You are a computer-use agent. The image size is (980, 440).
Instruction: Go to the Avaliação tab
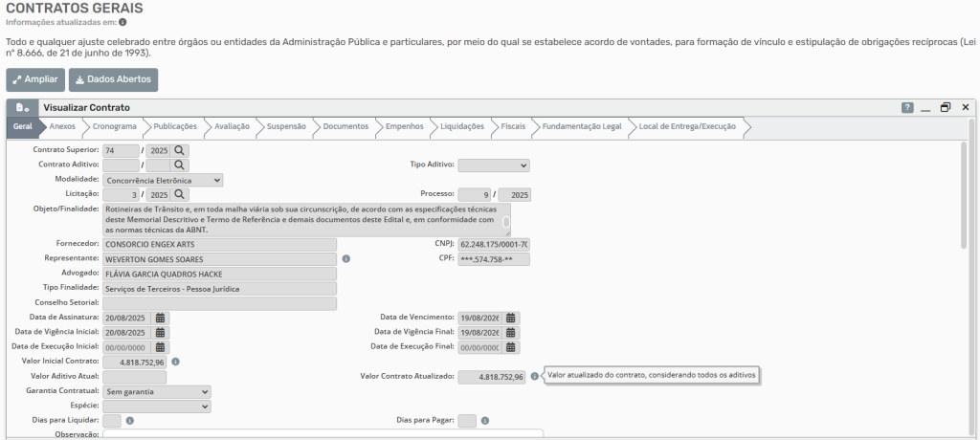[232, 126]
